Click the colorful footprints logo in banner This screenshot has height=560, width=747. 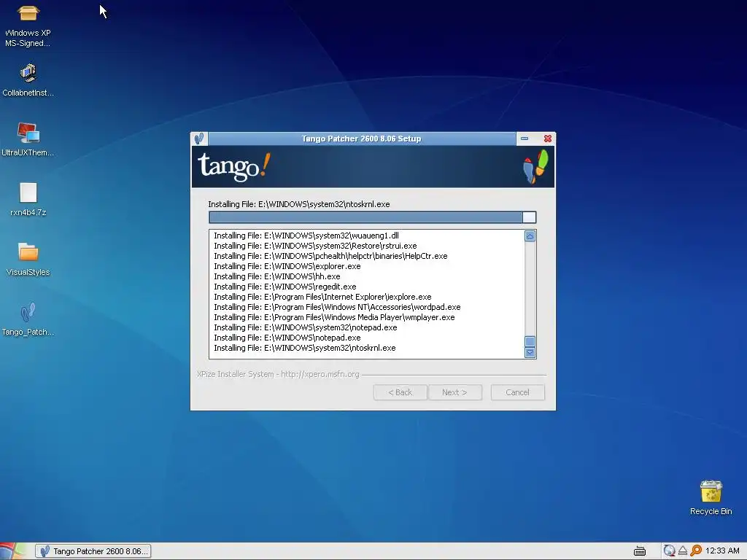pos(536,166)
